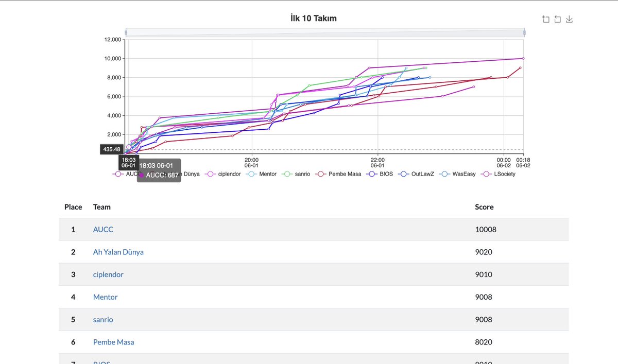The height and width of the screenshot is (364, 618).
Task: Click the 'Score' column header
Action: coord(484,207)
